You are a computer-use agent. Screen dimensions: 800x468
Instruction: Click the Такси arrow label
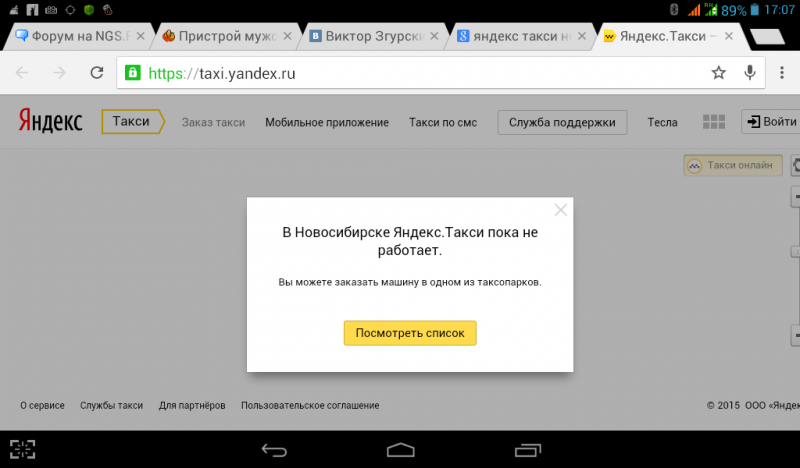pos(133,121)
